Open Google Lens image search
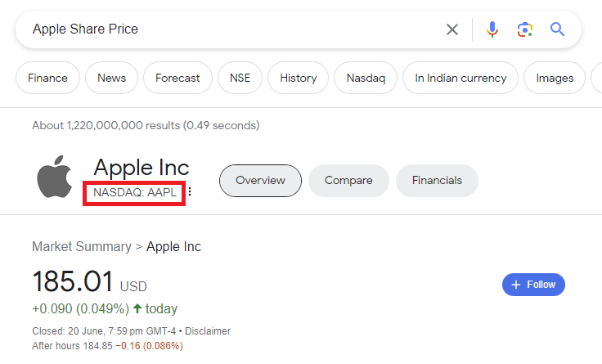602x364 pixels. (x=524, y=29)
